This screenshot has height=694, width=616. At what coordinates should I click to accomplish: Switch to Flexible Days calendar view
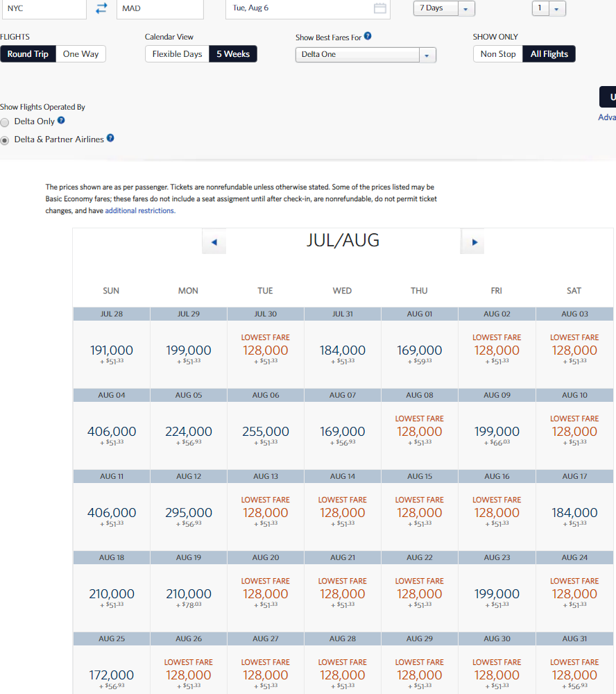[177, 54]
